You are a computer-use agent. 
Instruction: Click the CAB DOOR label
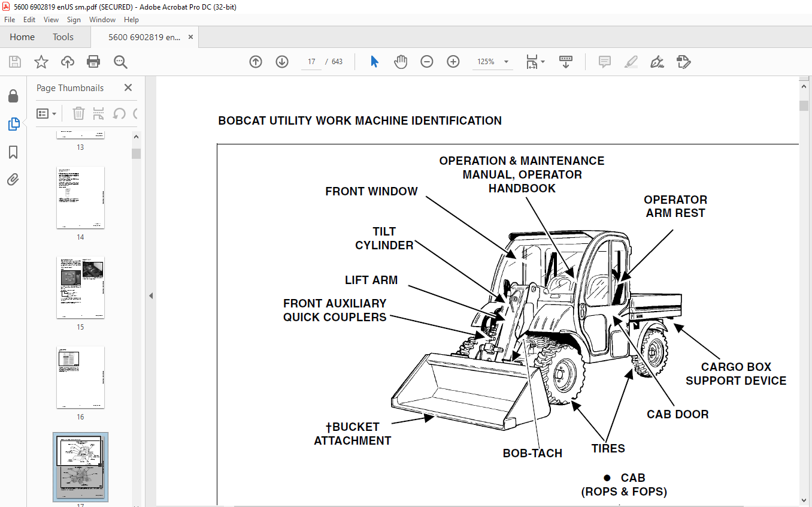coord(677,414)
